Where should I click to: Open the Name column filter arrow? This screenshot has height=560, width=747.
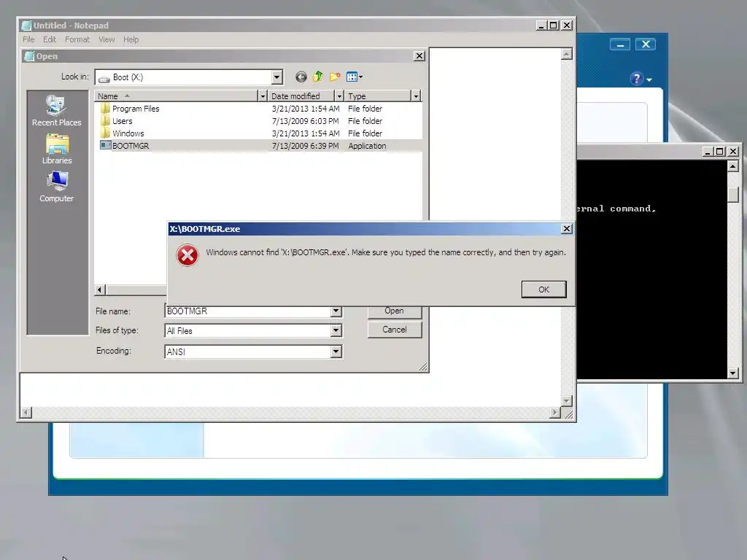[263, 96]
